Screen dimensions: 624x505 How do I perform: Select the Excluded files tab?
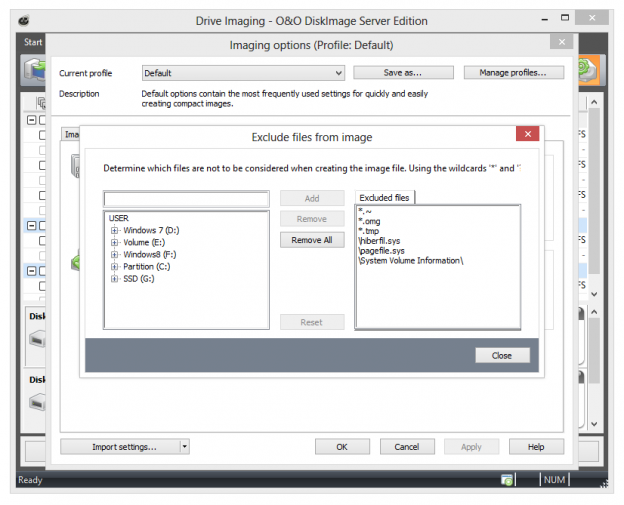384,198
